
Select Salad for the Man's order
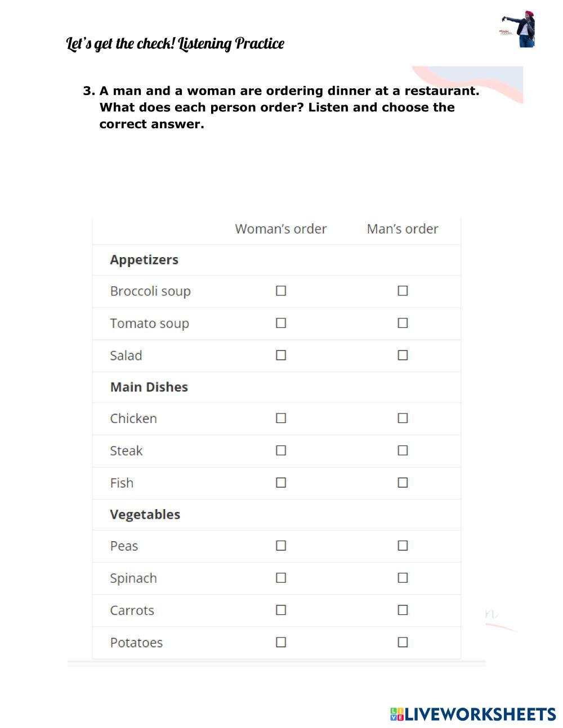[x=403, y=355]
